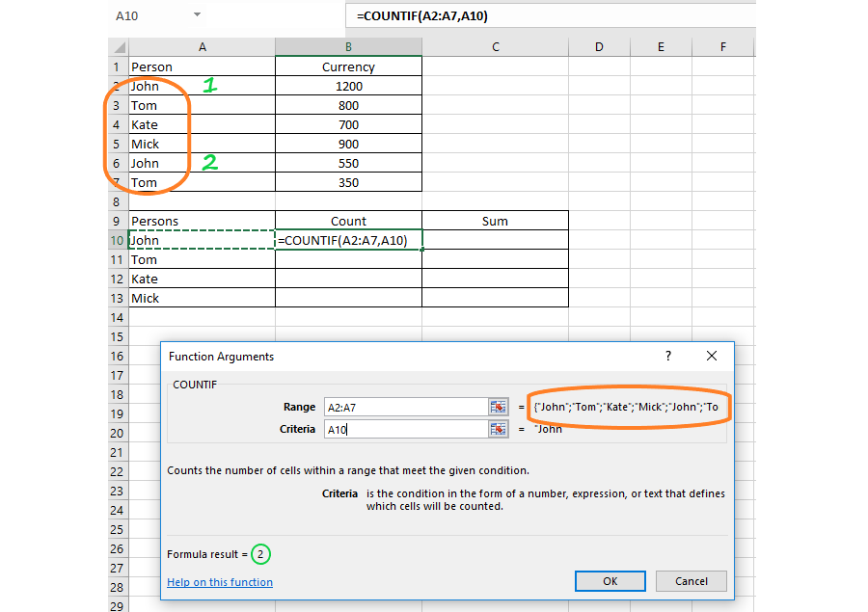Select cell B2 containing 1200

point(348,86)
